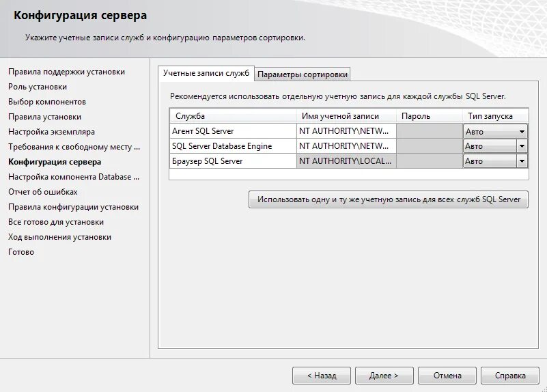Select Настройка компонента Database step

74,177
